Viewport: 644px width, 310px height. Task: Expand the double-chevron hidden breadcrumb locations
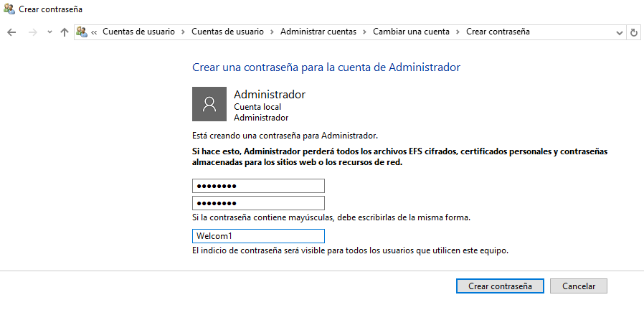94,32
